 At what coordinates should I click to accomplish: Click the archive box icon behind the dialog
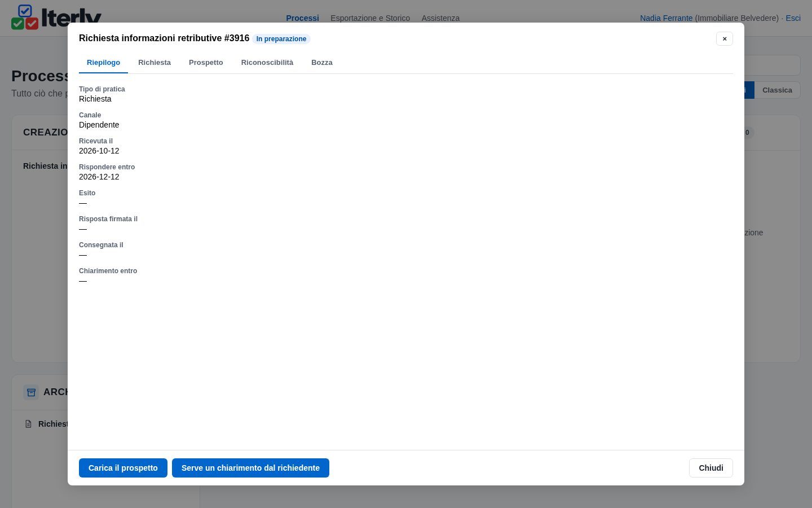[31, 392]
